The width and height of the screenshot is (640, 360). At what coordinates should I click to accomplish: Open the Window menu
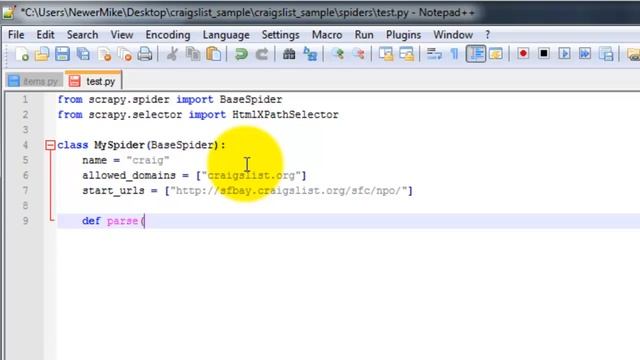[453, 35]
